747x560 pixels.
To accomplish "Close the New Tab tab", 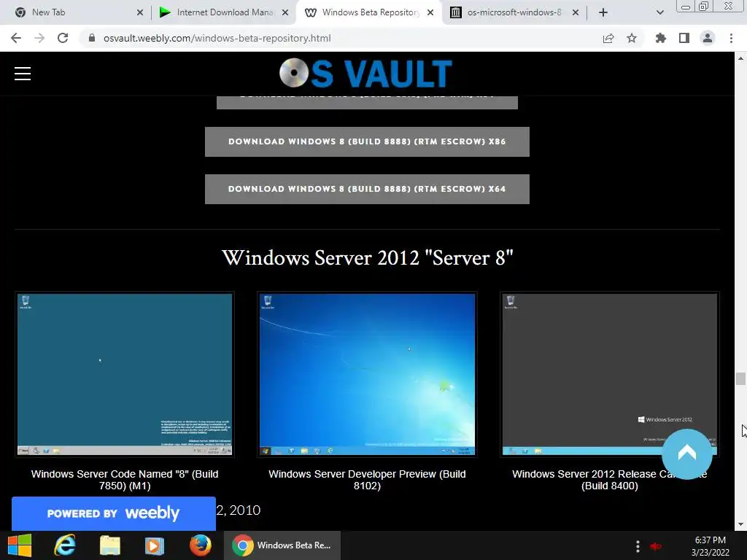I will coord(140,12).
